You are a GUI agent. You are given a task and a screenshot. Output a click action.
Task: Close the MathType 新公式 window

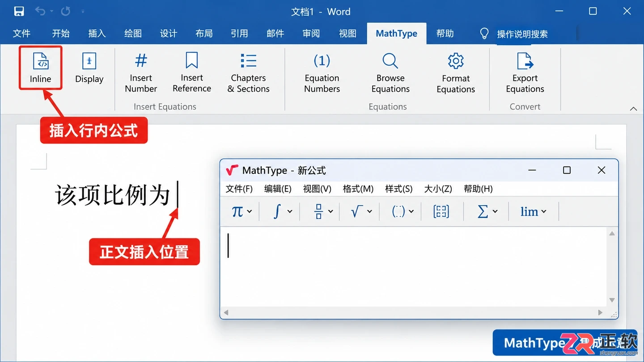point(602,170)
